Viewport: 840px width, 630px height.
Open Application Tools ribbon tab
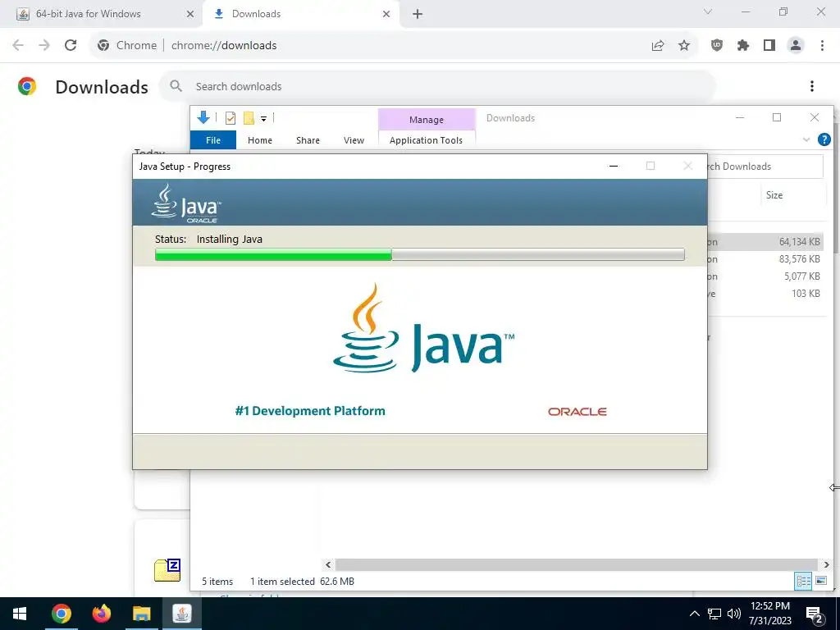426,140
